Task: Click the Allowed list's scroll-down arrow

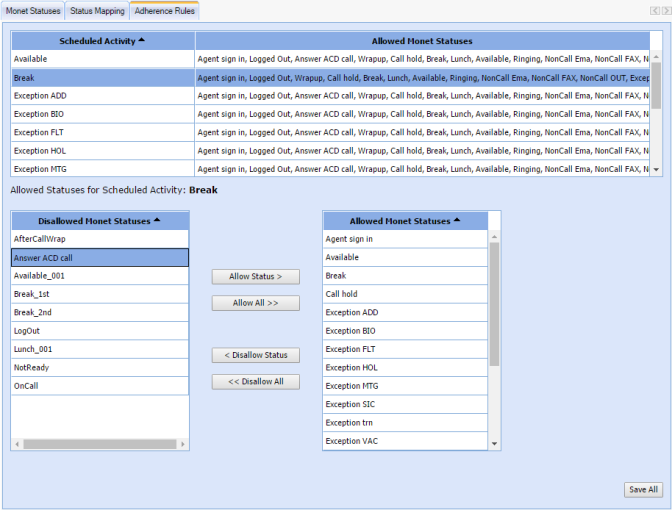Action: point(494,443)
